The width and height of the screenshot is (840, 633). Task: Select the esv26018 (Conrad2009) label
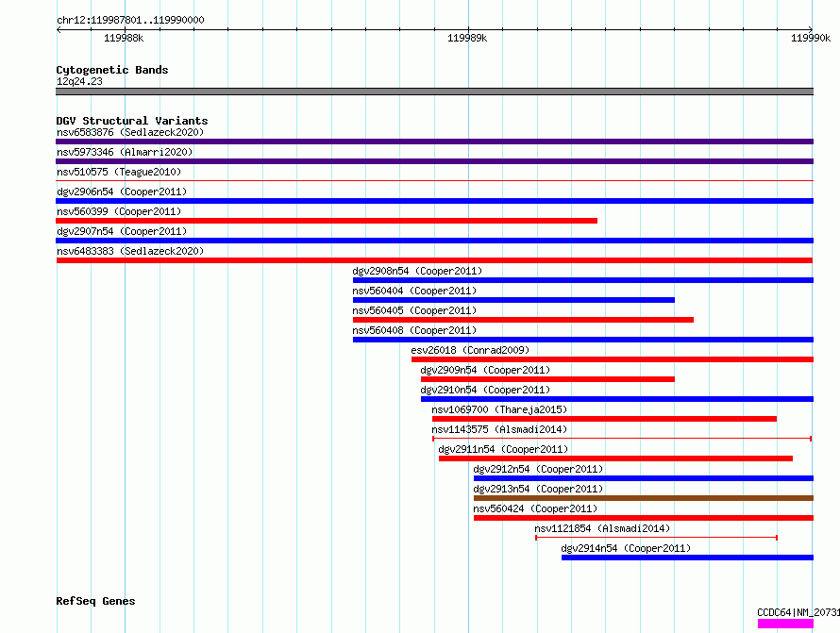[470, 350]
